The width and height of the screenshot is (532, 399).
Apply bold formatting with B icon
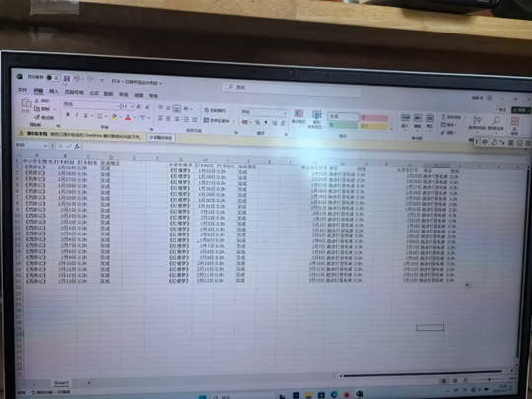tap(68, 115)
